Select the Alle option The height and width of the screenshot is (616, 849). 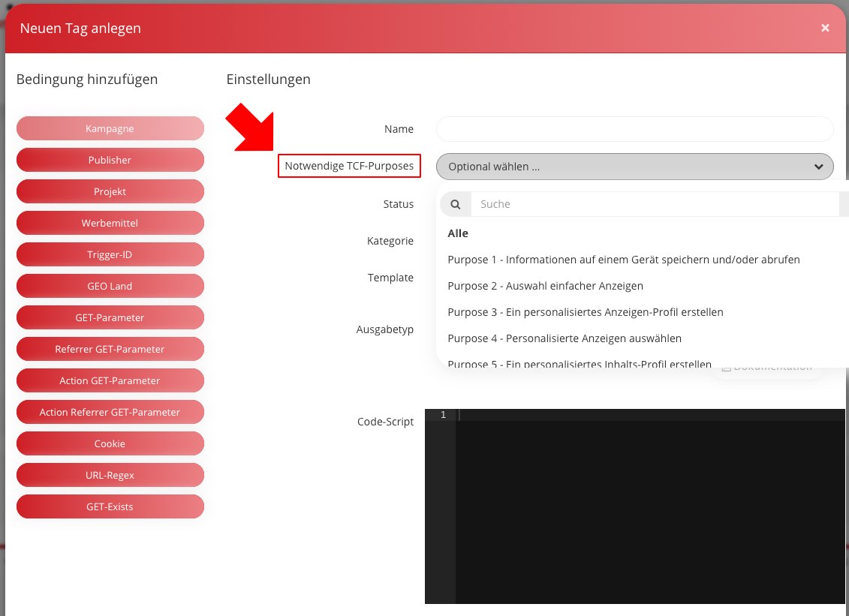(x=458, y=233)
